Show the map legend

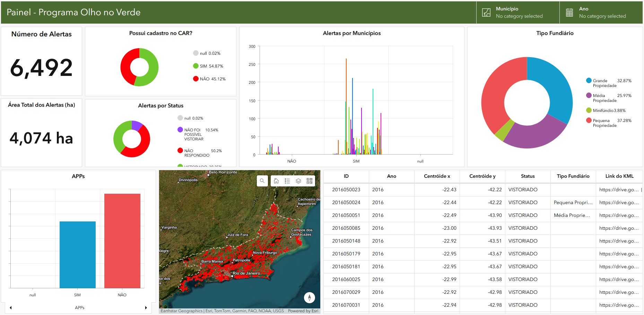pos(287,181)
